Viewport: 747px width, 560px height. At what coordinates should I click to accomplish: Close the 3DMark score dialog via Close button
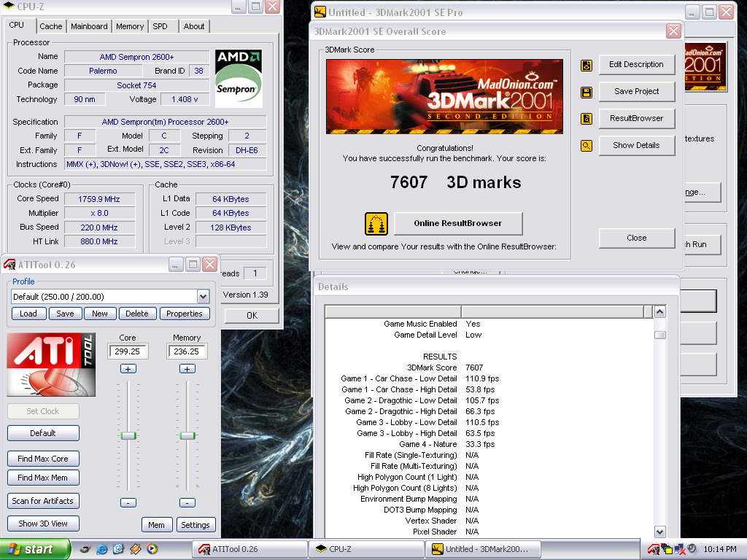[637, 238]
